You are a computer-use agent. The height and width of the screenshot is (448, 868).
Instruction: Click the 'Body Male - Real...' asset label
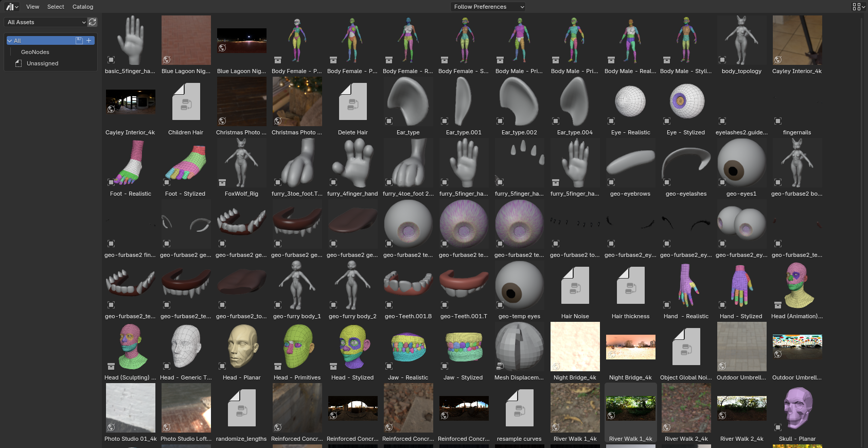(x=630, y=71)
